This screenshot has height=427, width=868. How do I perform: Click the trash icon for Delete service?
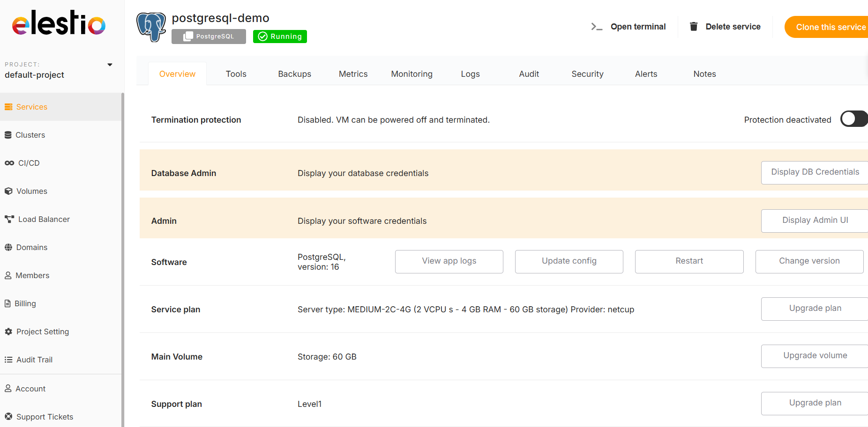[694, 27]
